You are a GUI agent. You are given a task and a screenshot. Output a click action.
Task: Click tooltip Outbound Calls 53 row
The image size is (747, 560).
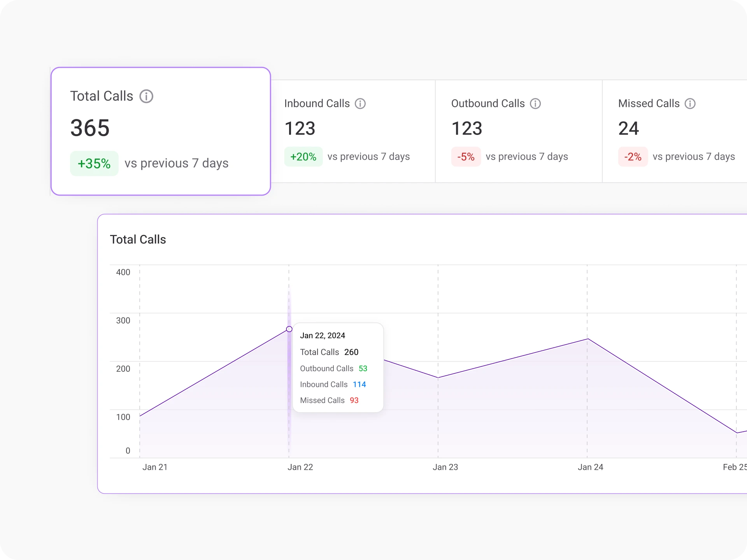[x=333, y=368]
